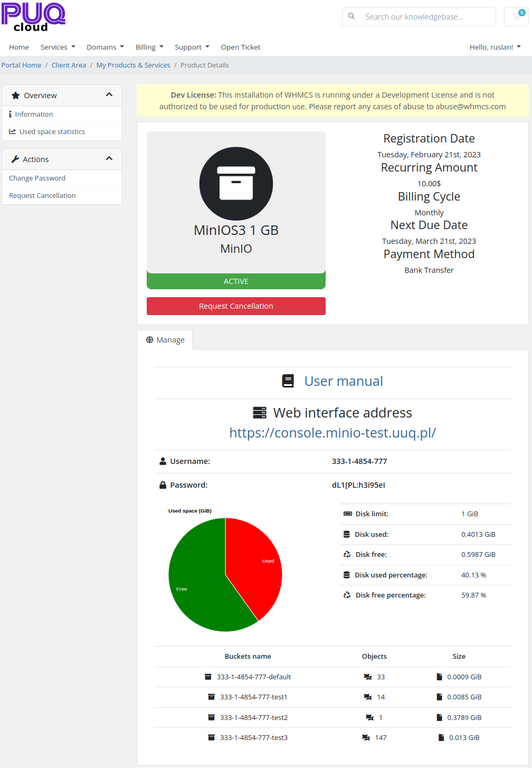
Task: Click the Overview star icon
Action: (16, 96)
